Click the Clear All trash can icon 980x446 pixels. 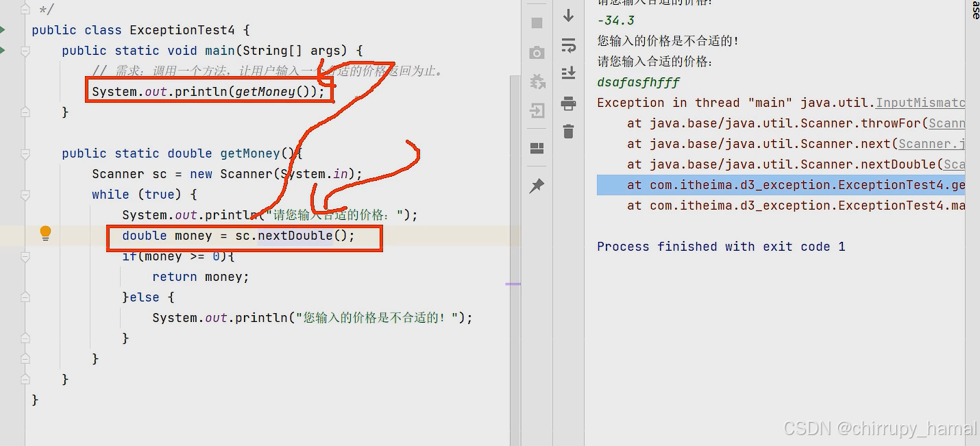[568, 131]
